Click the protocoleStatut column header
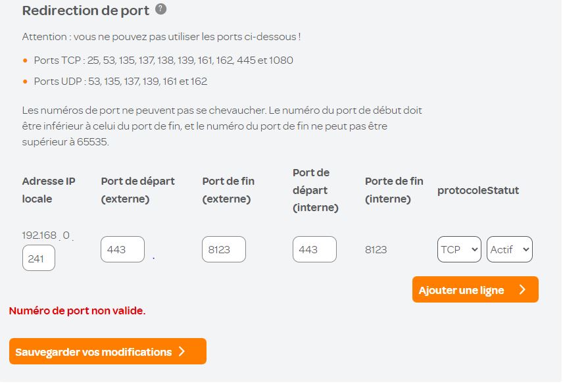Screen dimensions: 586x392 point(478,190)
